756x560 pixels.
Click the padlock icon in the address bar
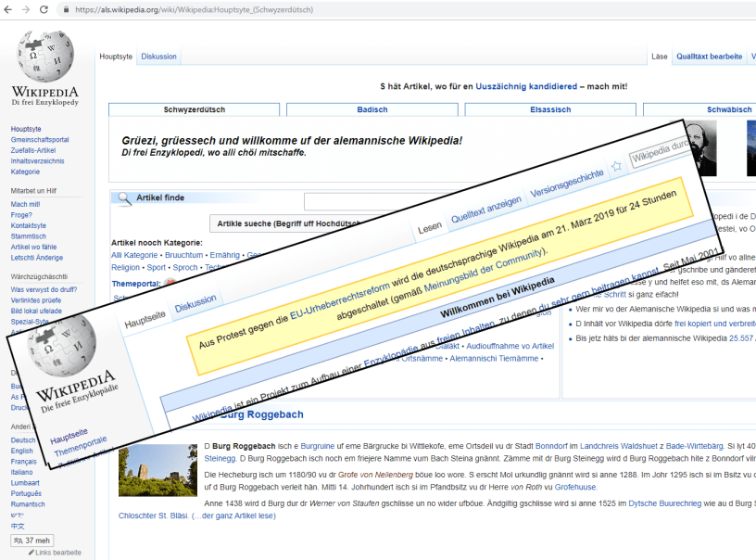[x=66, y=9]
